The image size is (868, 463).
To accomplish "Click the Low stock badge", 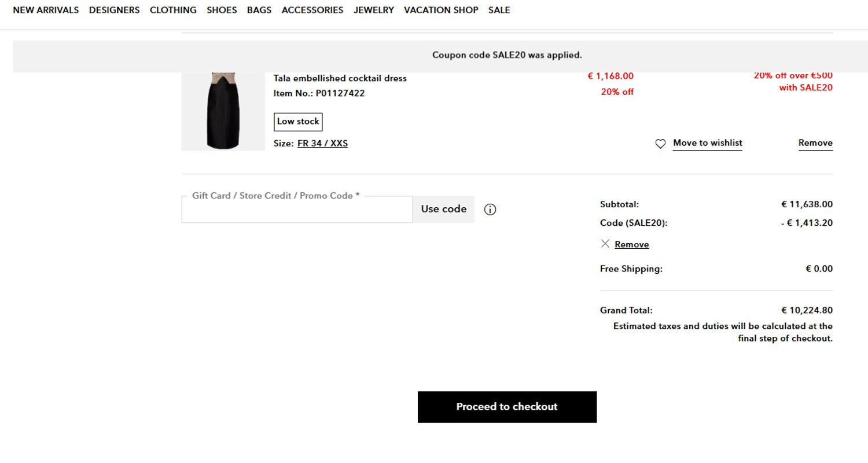I will pos(298,122).
